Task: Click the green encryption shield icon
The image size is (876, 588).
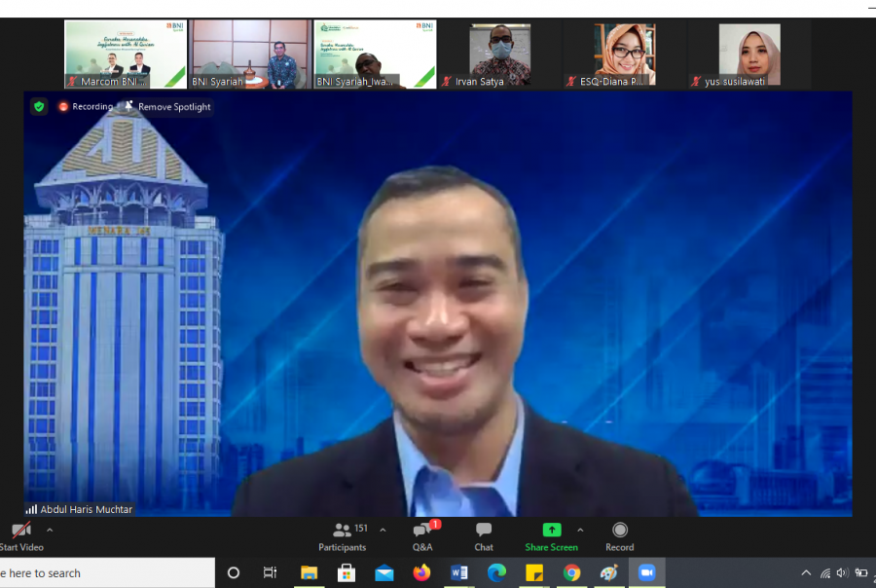Action: pyautogui.click(x=39, y=107)
